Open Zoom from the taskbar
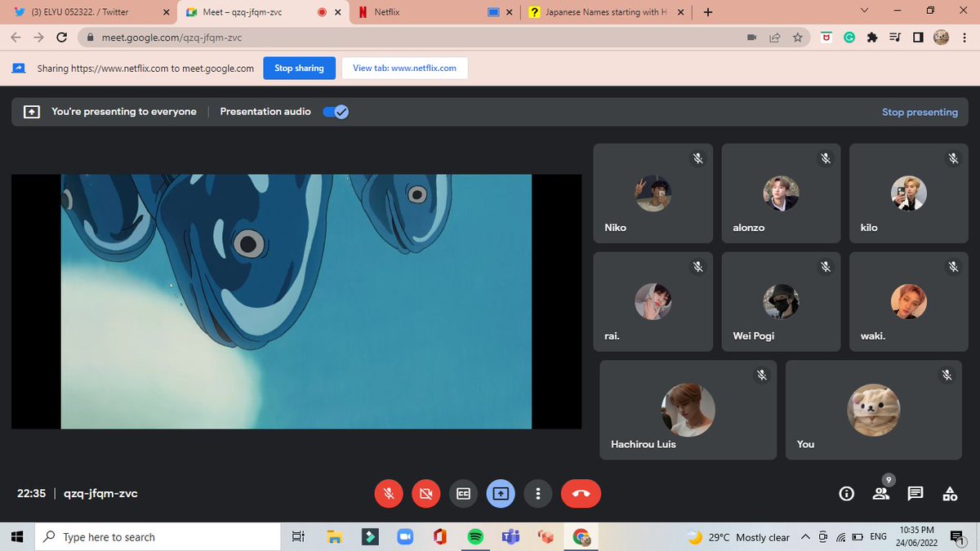This screenshot has width=980, height=551. 404,537
